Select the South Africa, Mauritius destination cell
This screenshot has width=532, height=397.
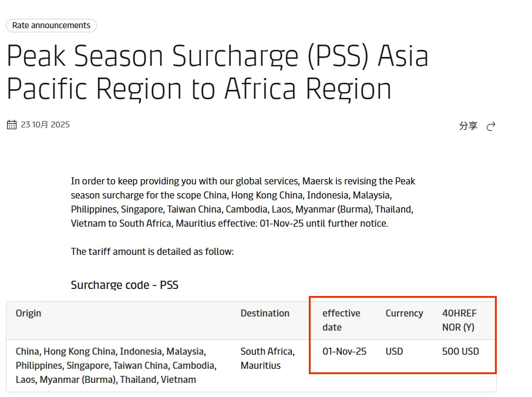267,358
